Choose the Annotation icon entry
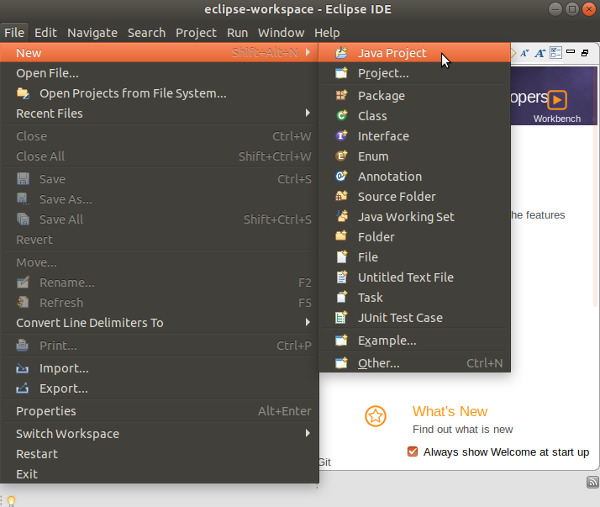 (x=341, y=176)
